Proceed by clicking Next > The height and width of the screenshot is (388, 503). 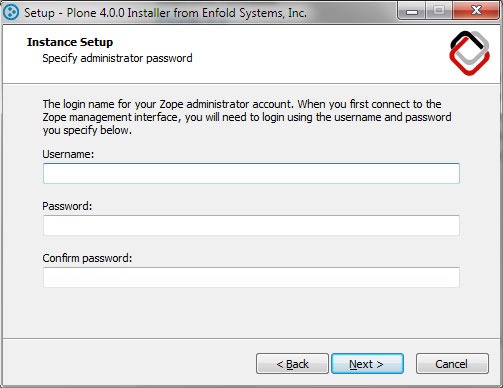coord(367,364)
